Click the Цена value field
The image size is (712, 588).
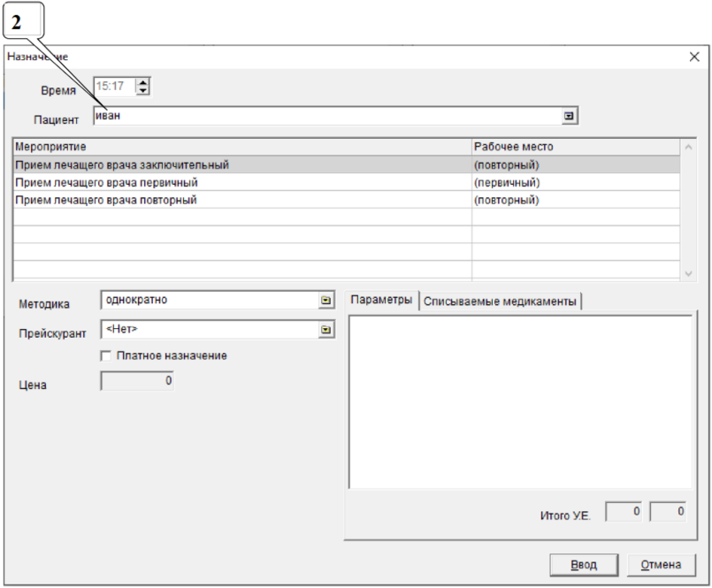click(137, 381)
